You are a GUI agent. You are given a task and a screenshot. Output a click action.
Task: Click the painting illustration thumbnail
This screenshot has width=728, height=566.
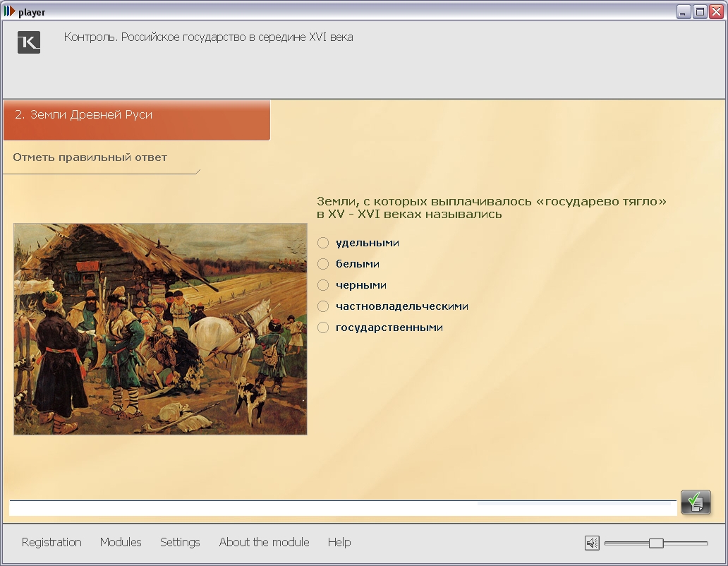pyautogui.click(x=160, y=329)
